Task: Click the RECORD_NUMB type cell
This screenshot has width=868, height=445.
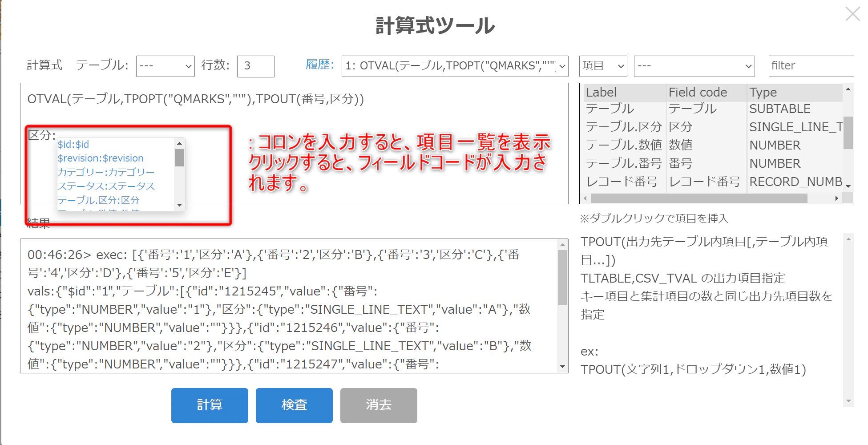Action: [x=795, y=182]
